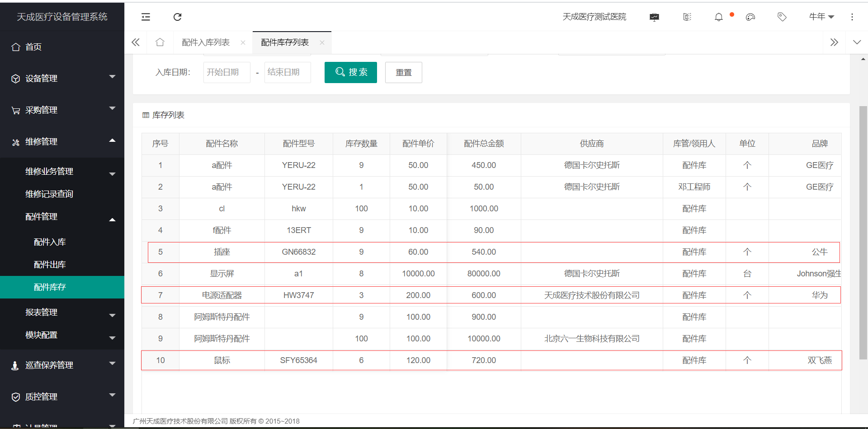868x429 pixels.
Task: Click the 维修管理 tools icon
Action: (16, 142)
